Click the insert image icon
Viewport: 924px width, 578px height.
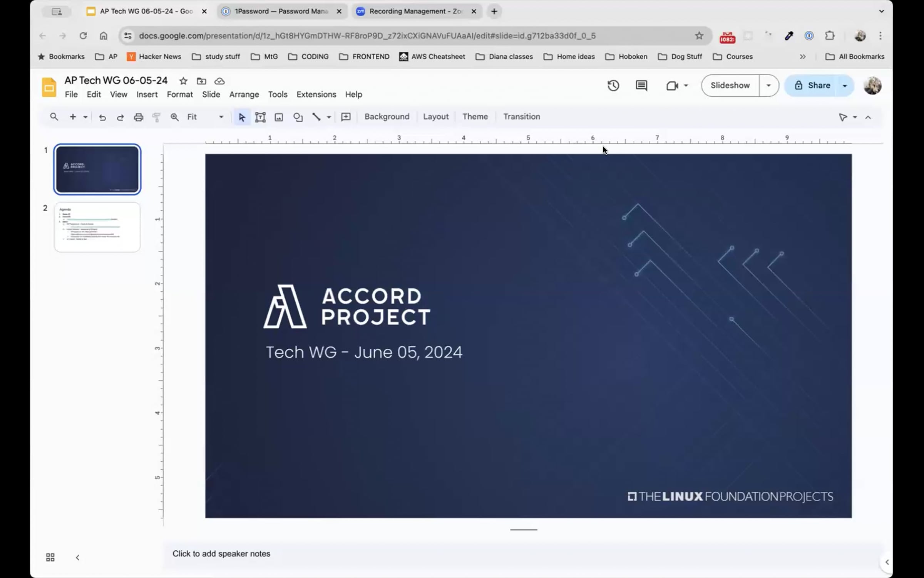[x=279, y=117]
